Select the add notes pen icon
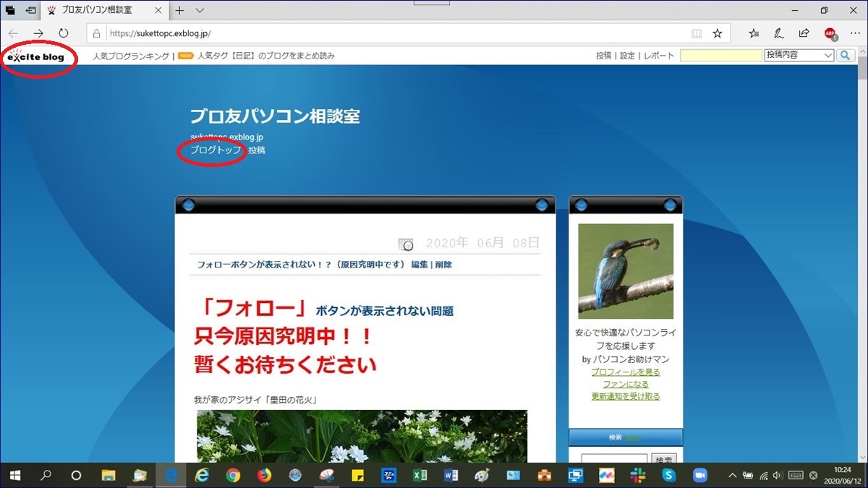 click(x=779, y=33)
